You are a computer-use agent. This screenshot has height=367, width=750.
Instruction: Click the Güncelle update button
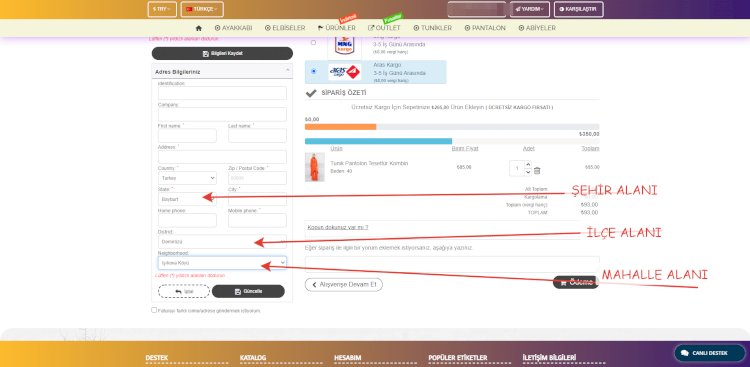click(248, 291)
